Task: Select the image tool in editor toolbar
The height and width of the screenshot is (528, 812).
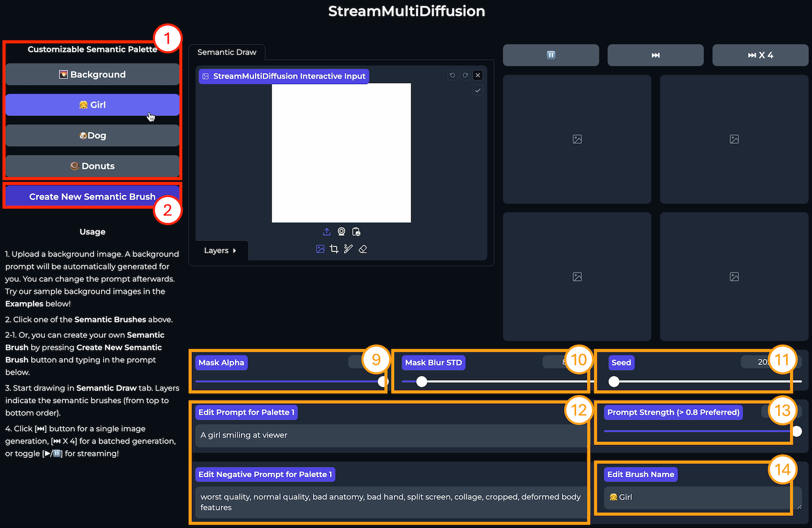Action: (320, 249)
